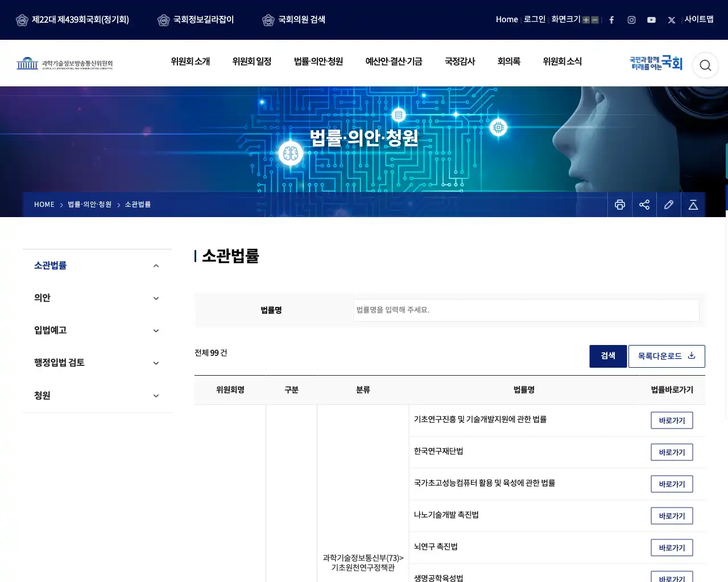
Task: Expand the 행정입법 검토 sidebar section
Action: click(156, 363)
